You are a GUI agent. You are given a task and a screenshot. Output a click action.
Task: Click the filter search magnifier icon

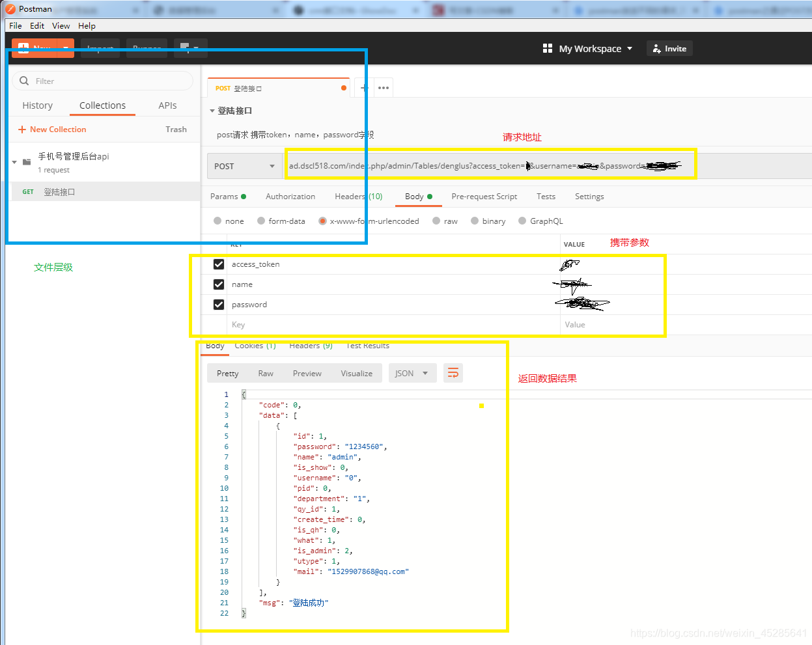(x=24, y=81)
